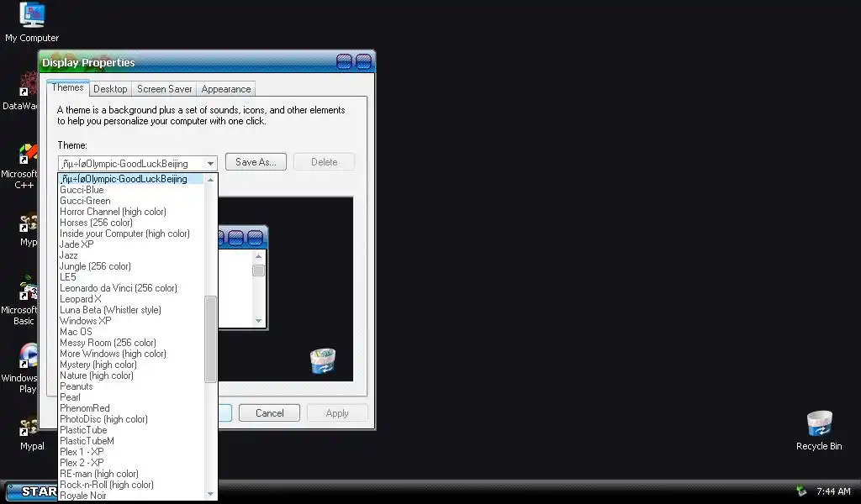Select the Jazz theme
This screenshot has width=861, height=504.
click(130, 255)
